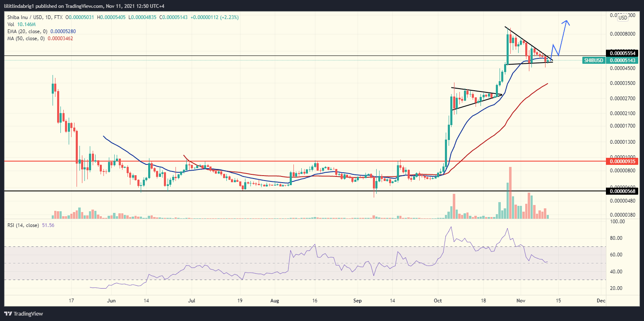Click the USD label on the price scale
644x321 pixels.
click(623, 17)
